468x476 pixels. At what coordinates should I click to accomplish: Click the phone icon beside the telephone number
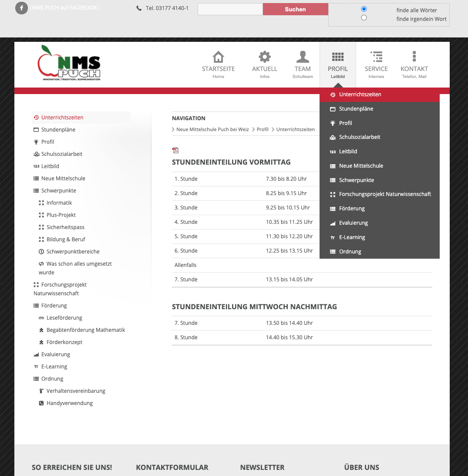[x=139, y=9]
